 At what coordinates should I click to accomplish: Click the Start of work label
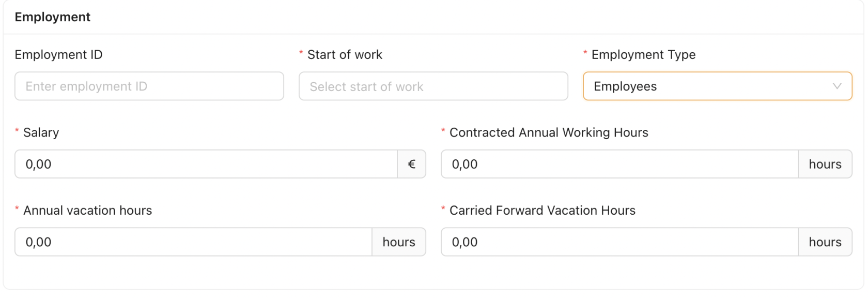pos(345,55)
